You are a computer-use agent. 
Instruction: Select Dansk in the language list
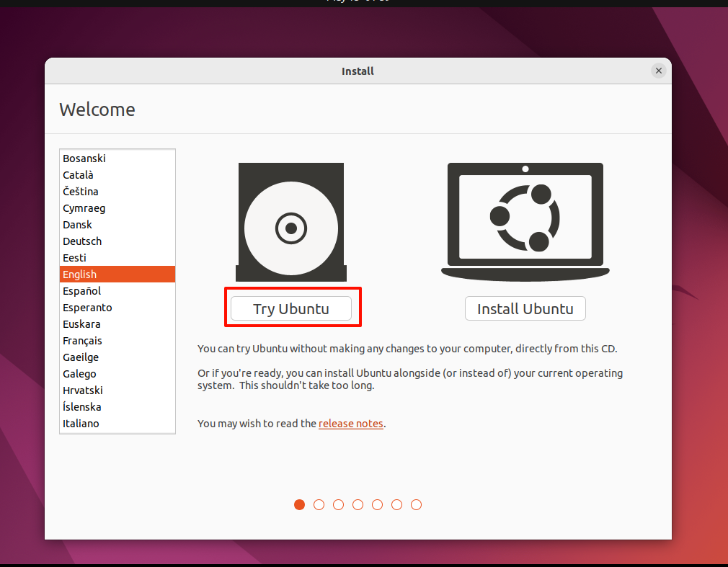[117, 225]
